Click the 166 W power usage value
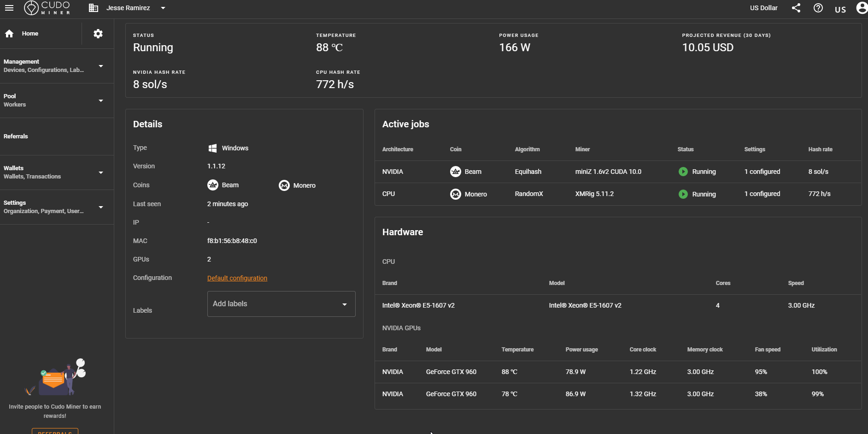This screenshot has height=434, width=868. tap(515, 48)
